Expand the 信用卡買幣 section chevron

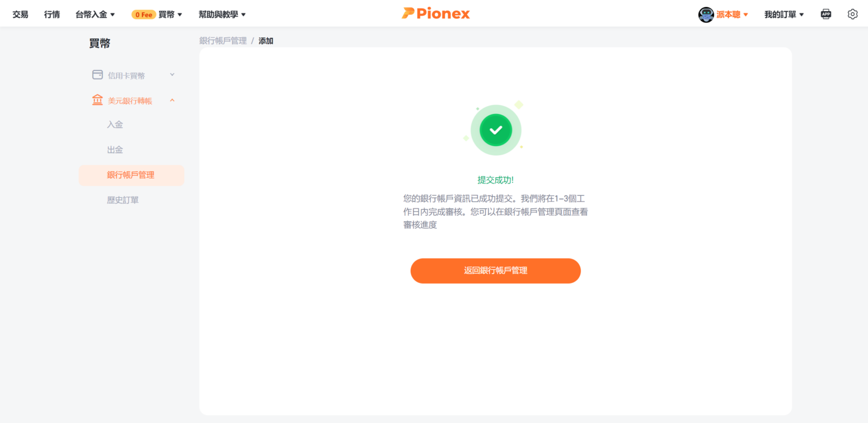[172, 75]
